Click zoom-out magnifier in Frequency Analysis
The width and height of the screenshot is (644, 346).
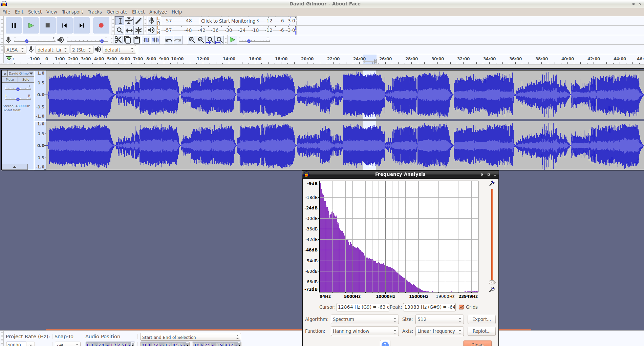click(x=492, y=289)
